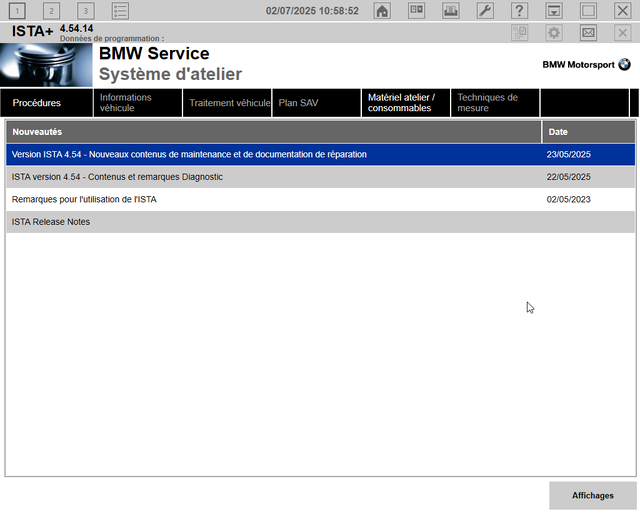The height and width of the screenshot is (514, 640).
Task: Open the Informations véhicule tab
Action: pyautogui.click(x=138, y=103)
